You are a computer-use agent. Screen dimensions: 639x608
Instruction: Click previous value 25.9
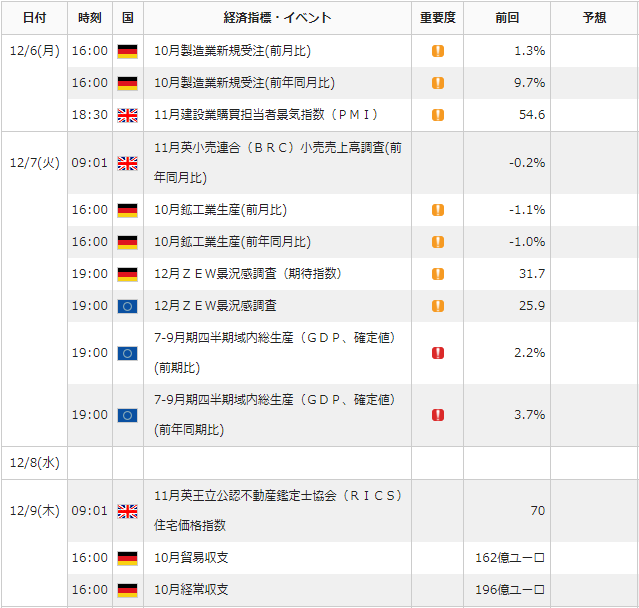tap(532, 306)
